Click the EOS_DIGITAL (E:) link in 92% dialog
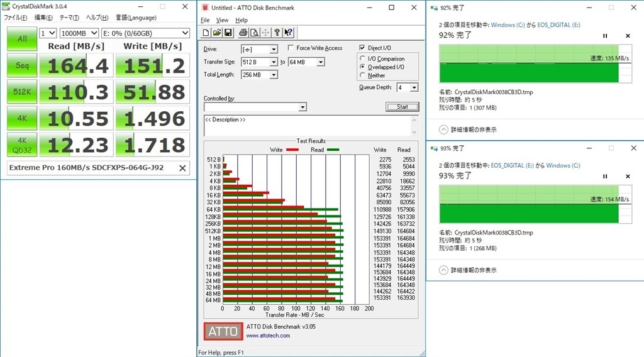The height and width of the screenshot is (357, 644). point(558,25)
